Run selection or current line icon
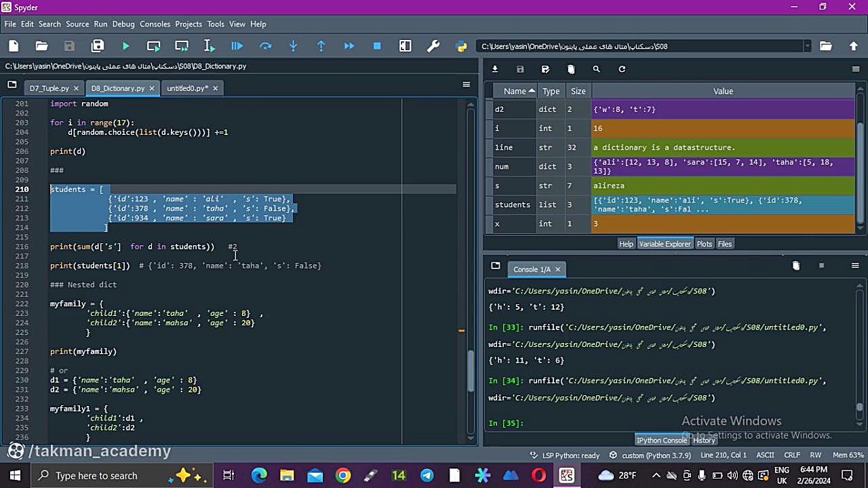The width and height of the screenshot is (868, 488). pyautogui.click(x=209, y=46)
